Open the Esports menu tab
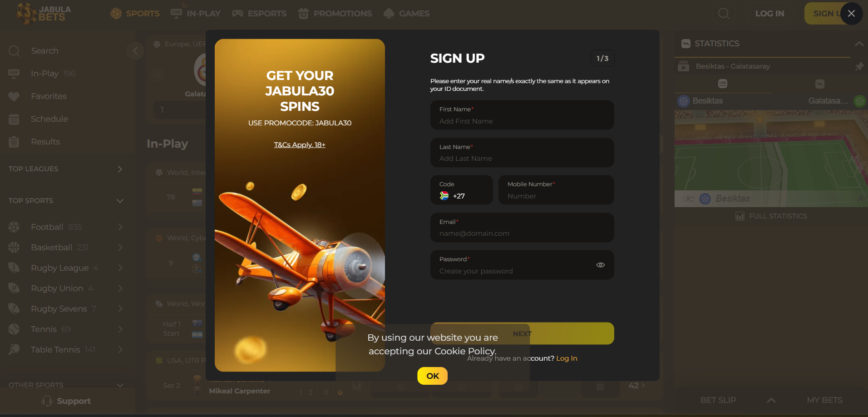Screen dimensions: 868x417 point(259,14)
